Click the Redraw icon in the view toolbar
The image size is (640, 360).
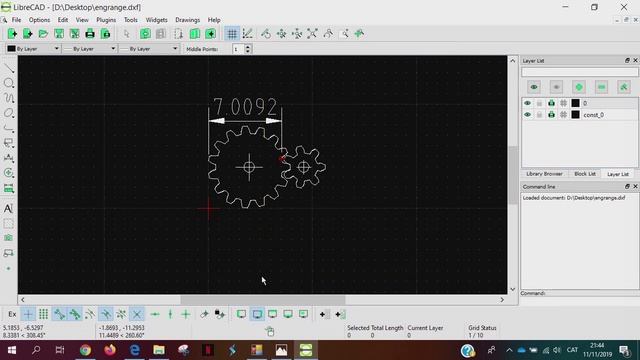pos(266,34)
